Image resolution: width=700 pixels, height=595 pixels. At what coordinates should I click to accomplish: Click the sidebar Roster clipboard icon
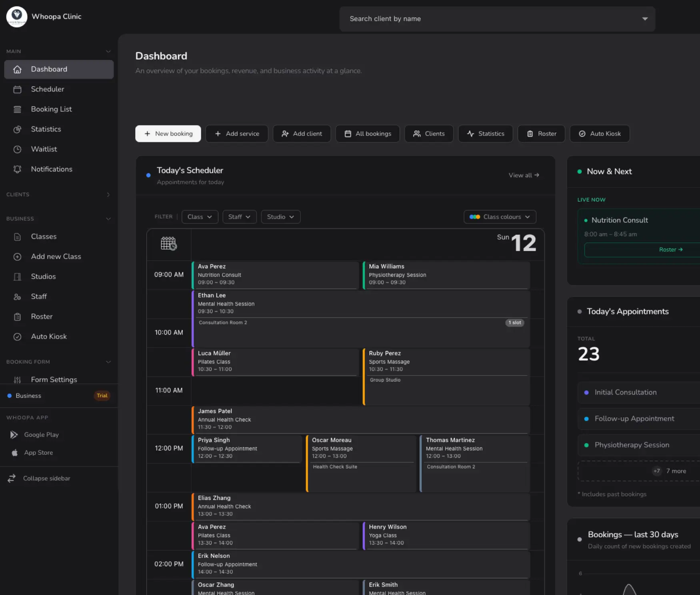17,317
